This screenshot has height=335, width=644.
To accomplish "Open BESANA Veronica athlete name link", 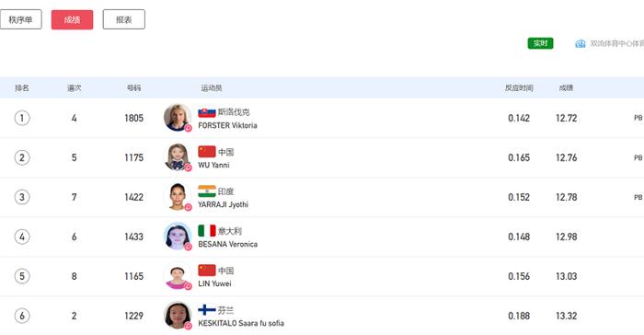I will [228, 244].
